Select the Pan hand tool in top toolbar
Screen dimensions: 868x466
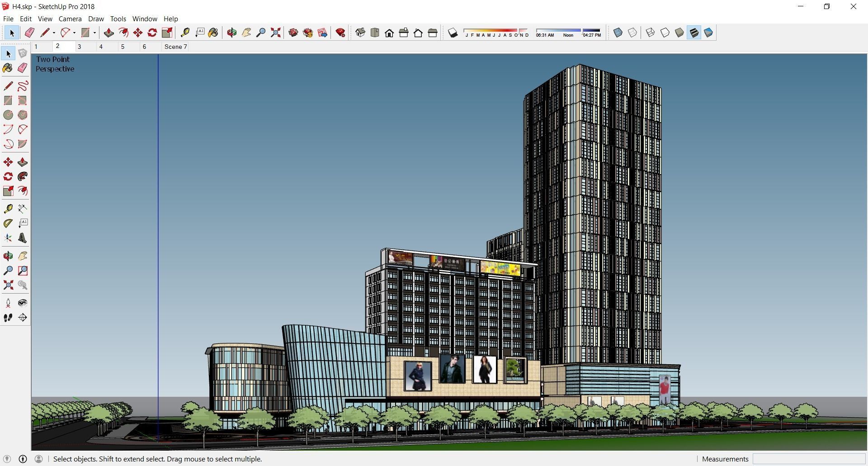click(x=246, y=33)
